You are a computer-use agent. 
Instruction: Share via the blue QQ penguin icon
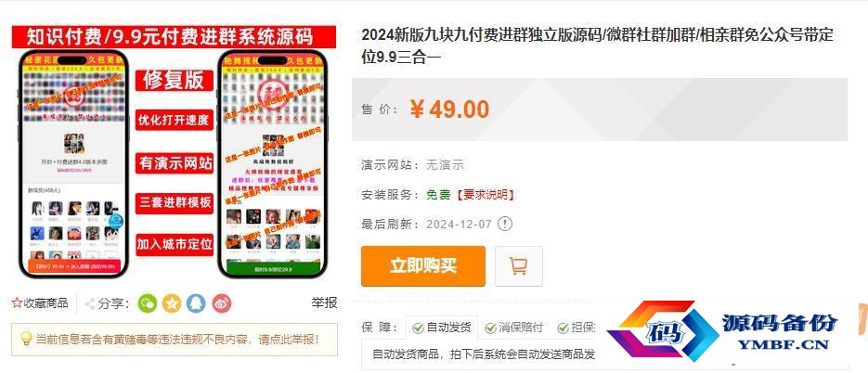(197, 303)
